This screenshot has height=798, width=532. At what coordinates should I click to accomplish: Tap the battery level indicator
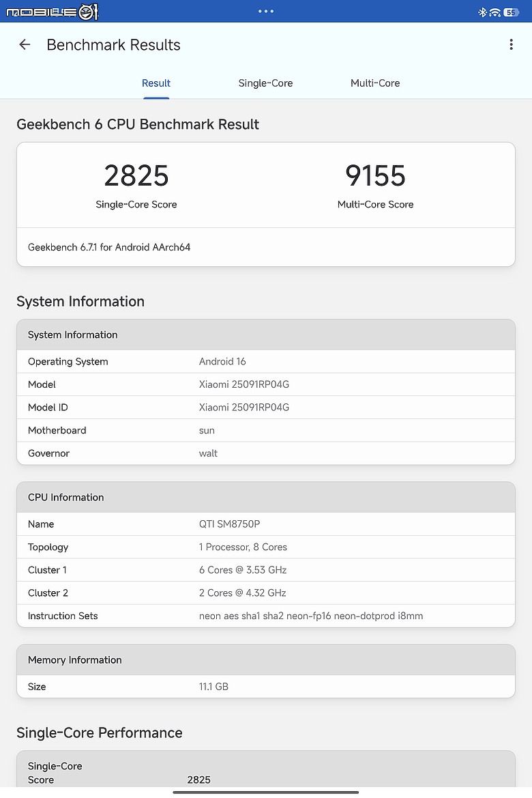511,12
